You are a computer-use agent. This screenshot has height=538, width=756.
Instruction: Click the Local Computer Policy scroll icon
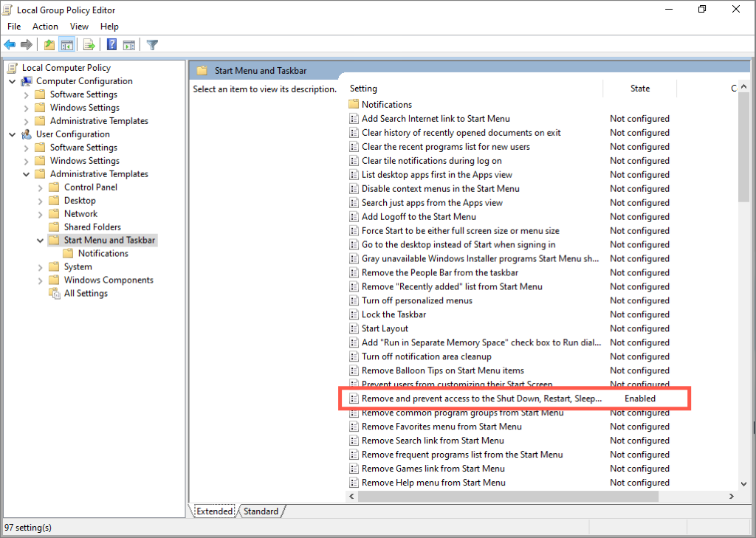click(x=13, y=68)
